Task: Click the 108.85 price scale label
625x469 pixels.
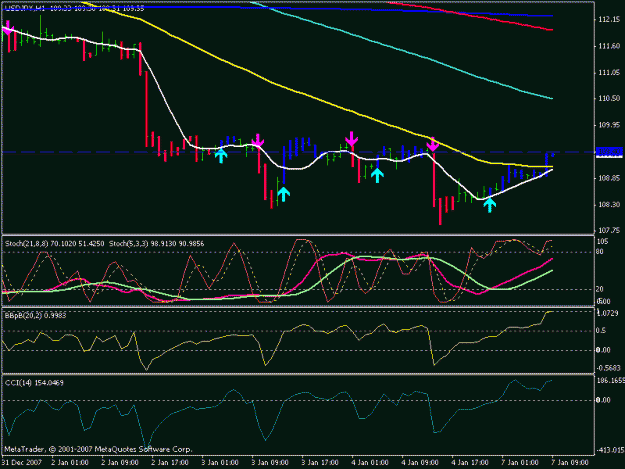Action: click(x=609, y=178)
